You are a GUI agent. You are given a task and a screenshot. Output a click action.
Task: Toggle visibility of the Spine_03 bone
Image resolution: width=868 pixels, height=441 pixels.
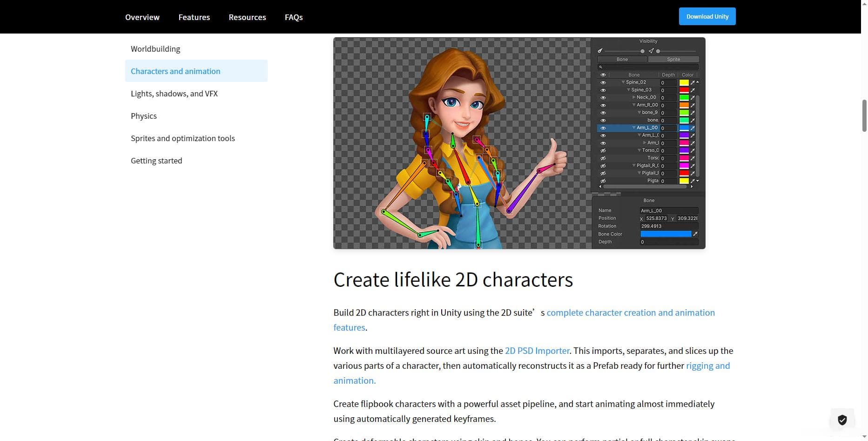tap(603, 90)
